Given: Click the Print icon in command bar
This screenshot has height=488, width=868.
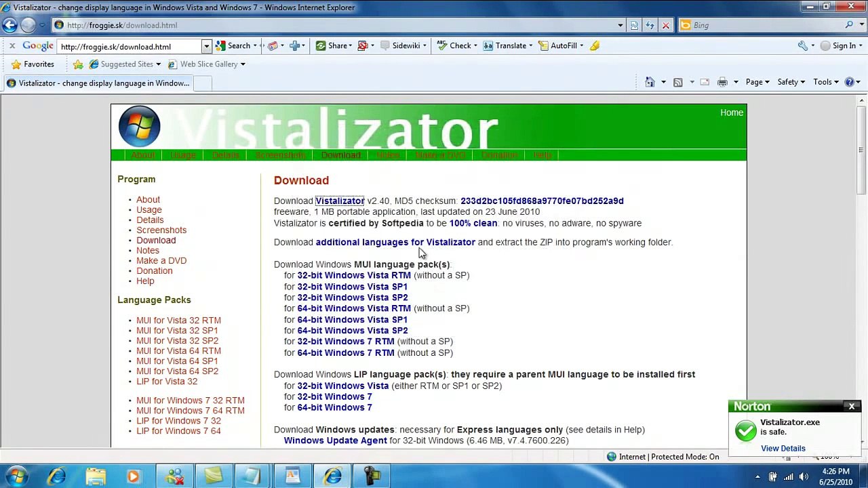Looking at the screenshot, I should (x=722, y=82).
